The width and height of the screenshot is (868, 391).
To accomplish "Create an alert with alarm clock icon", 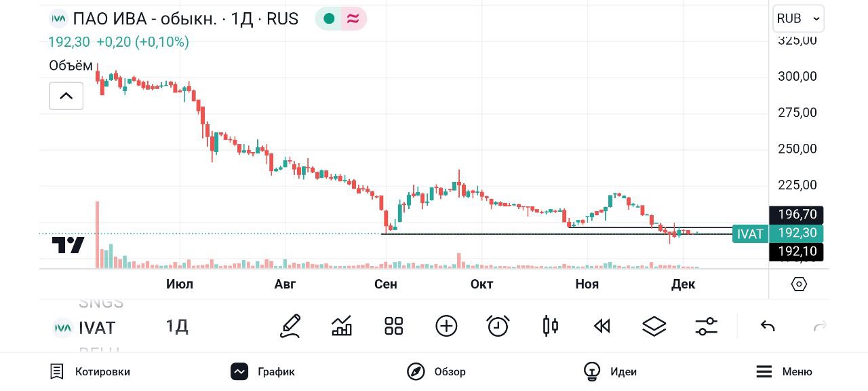I will pyautogui.click(x=498, y=327).
